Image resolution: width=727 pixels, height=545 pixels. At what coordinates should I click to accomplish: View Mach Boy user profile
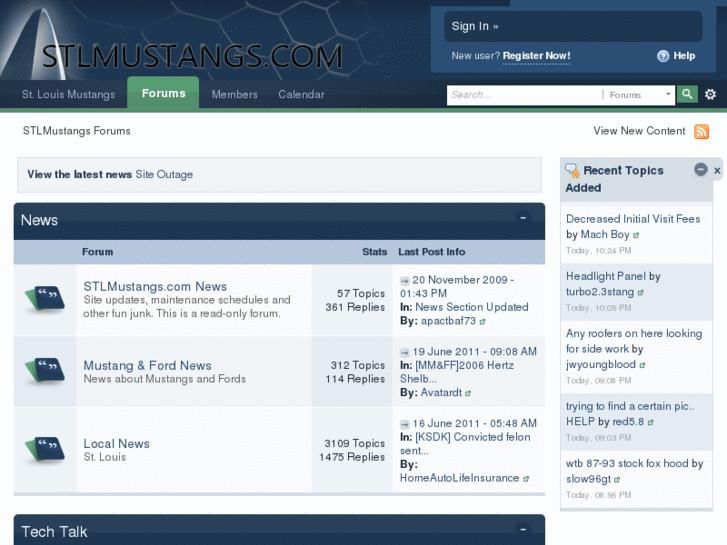click(605, 235)
